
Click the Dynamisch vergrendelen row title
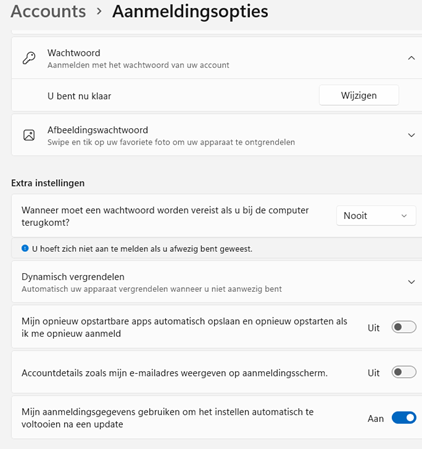point(73,277)
